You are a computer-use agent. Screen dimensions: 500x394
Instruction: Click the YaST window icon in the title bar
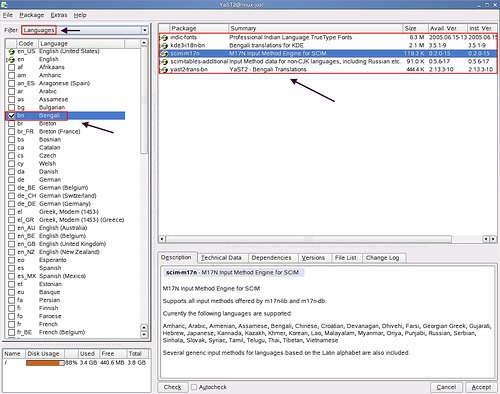tap(4, 4)
